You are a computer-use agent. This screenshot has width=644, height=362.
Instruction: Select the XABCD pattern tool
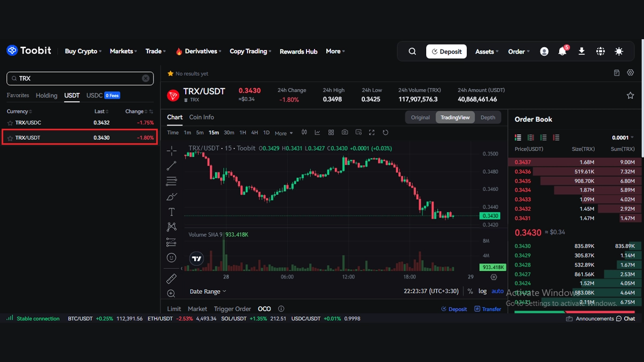(171, 227)
